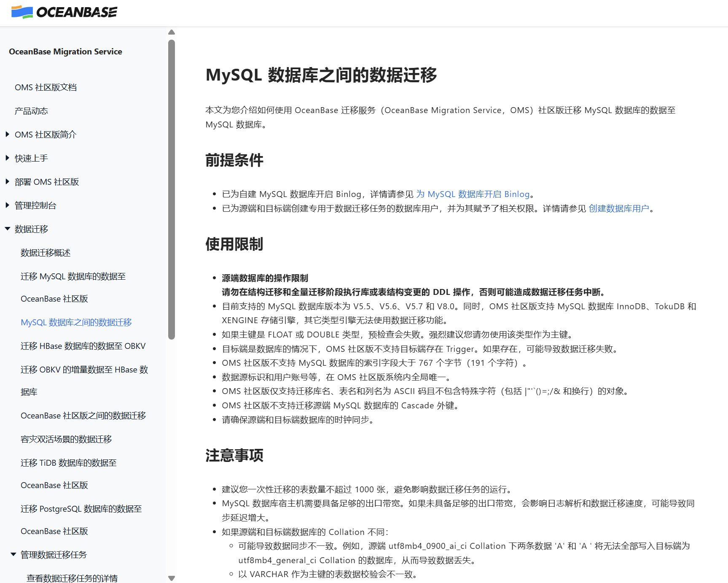Open OceanBase Migration Service heading link
The image size is (728, 583).
(65, 51)
